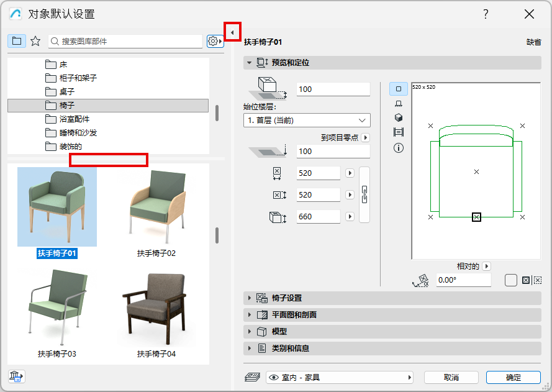The height and width of the screenshot is (392, 552).
Task: Confirm with the 确定 button
Action: coord(514,378)
